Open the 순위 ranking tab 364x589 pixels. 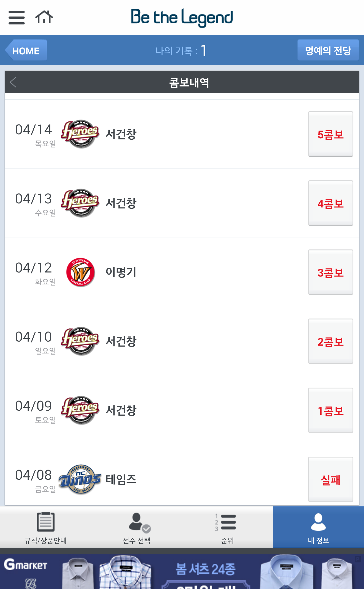tap(227, 527)
